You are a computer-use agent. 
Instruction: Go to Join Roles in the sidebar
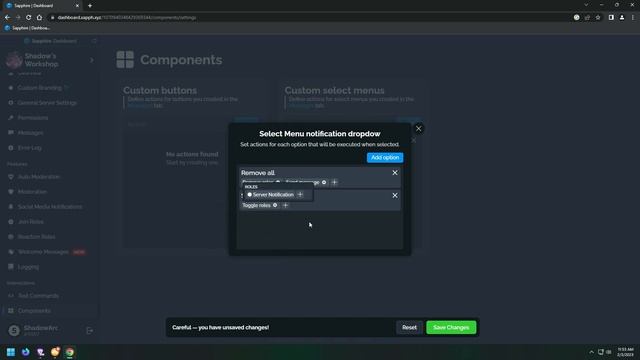[31, 222]
